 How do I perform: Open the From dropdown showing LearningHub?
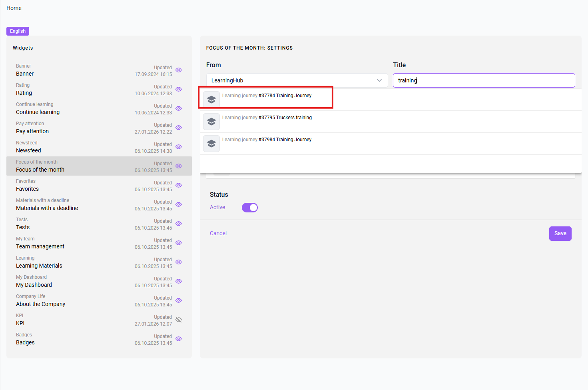[297, 80]
